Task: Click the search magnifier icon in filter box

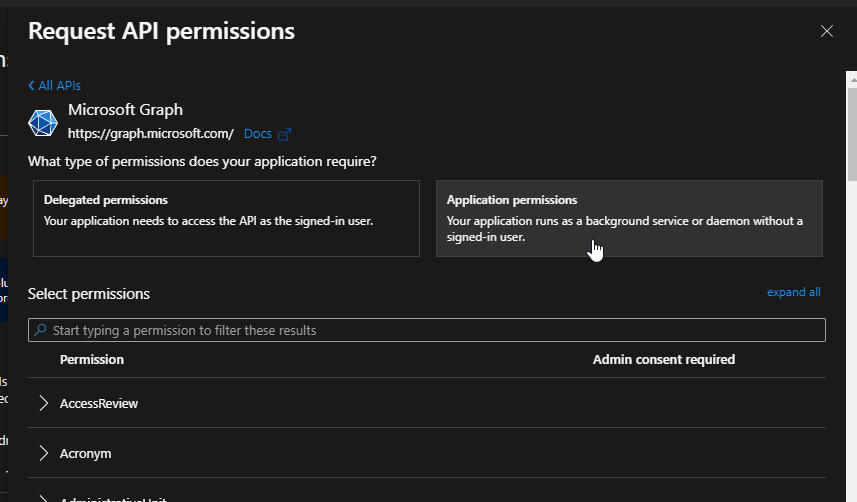Action: pyautogui.click(x=40, y=330)
